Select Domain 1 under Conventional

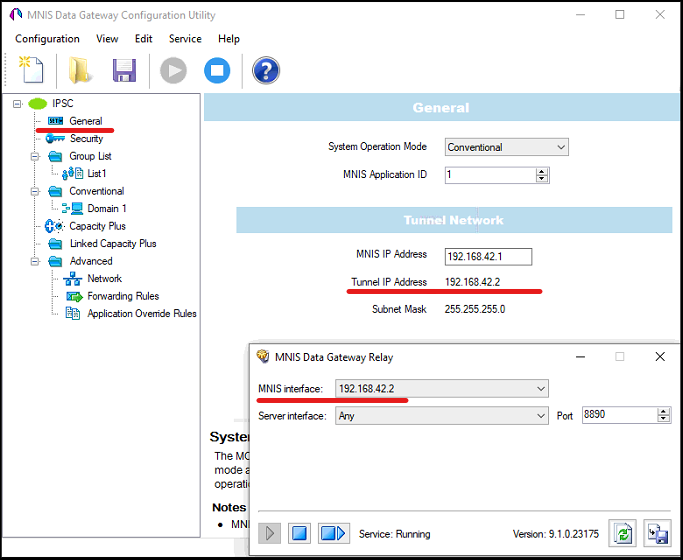pyautogui.click(x=107, y=209)
